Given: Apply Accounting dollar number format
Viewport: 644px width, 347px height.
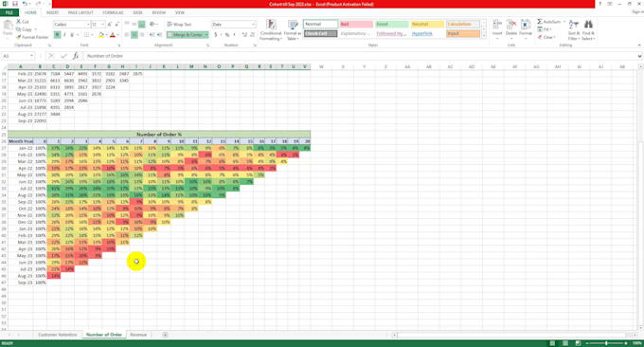Looking at the screenshot, I should pos(216,35).
